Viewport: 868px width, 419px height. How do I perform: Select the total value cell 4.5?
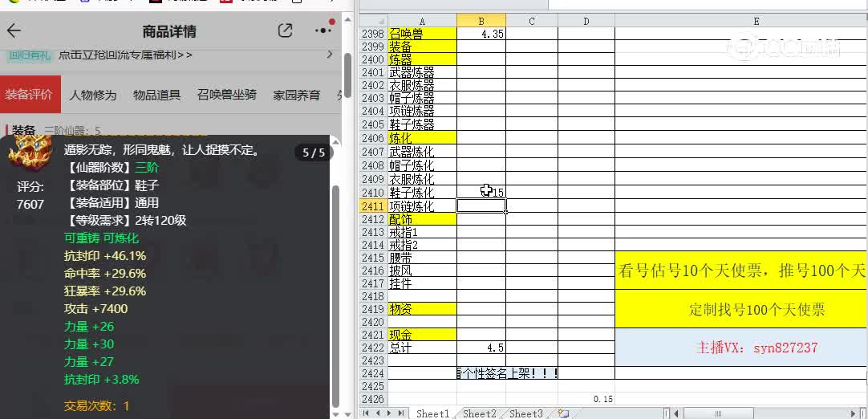coord(481,348)
